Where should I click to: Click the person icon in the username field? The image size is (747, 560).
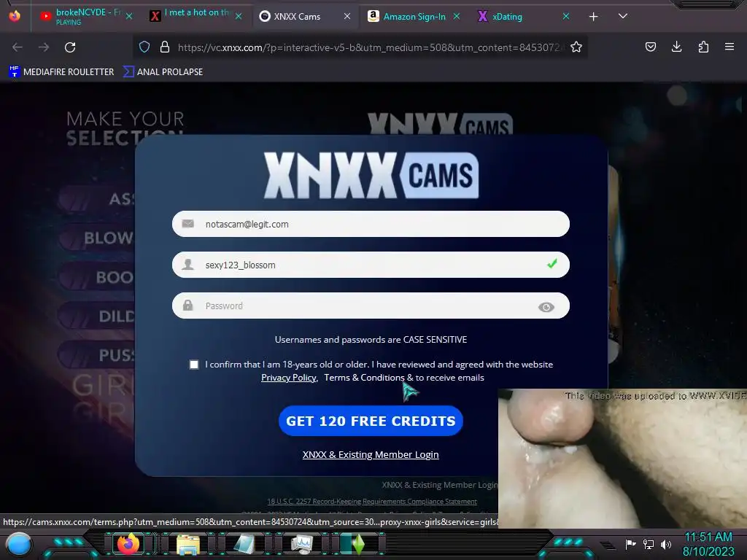[x=187, y=264]
